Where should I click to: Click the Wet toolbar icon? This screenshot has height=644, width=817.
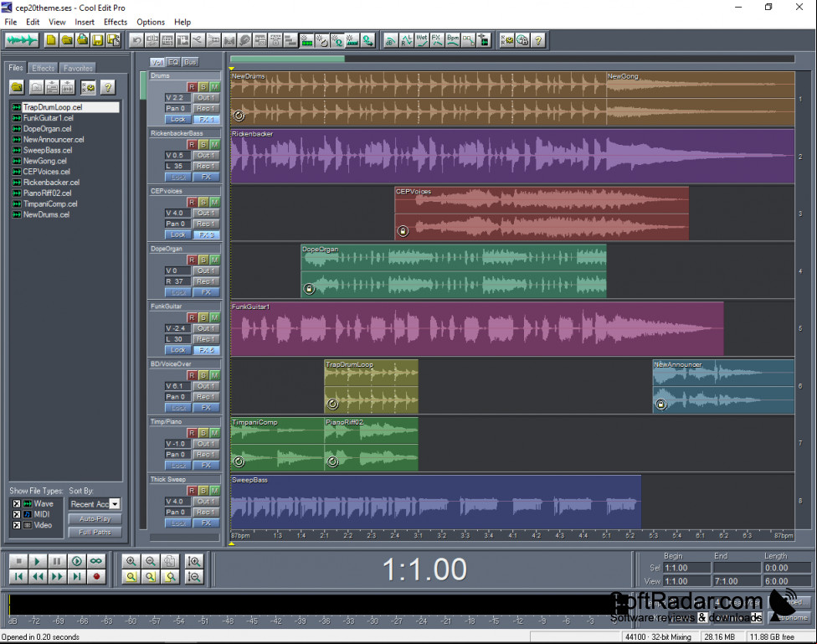(422, 40)
